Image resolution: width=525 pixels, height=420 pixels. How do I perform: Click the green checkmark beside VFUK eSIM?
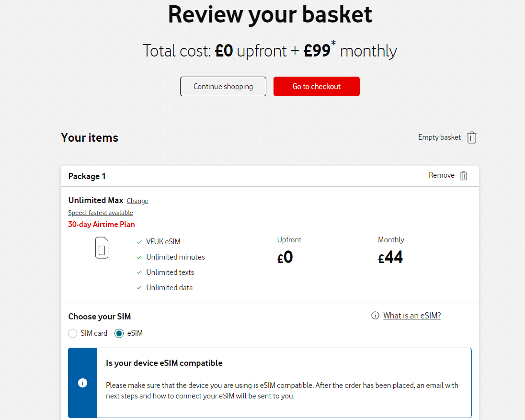click(x=138, y=241)
